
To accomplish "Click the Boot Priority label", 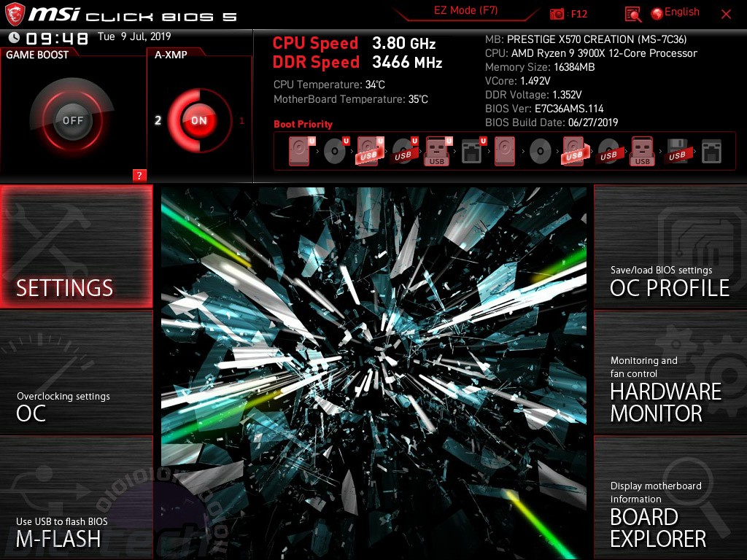I will click(x=303, y=124).
